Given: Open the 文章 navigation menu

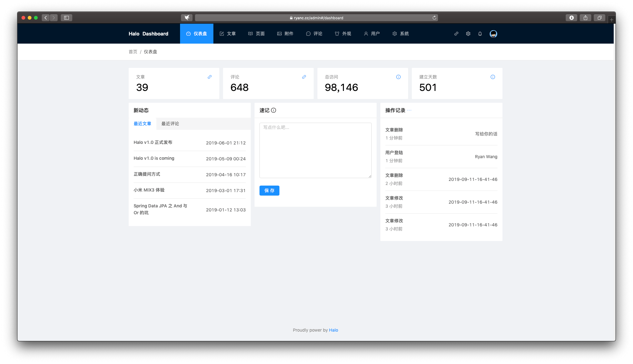Looking at the screenshot, I should pyautogui.click(x=228, y=34).
